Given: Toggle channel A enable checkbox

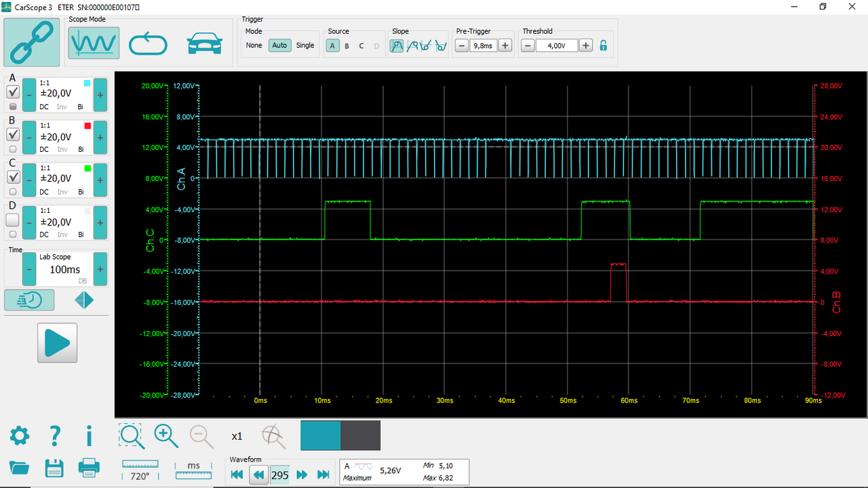Looking at the screenshot, I should click(x=12, y=92).
